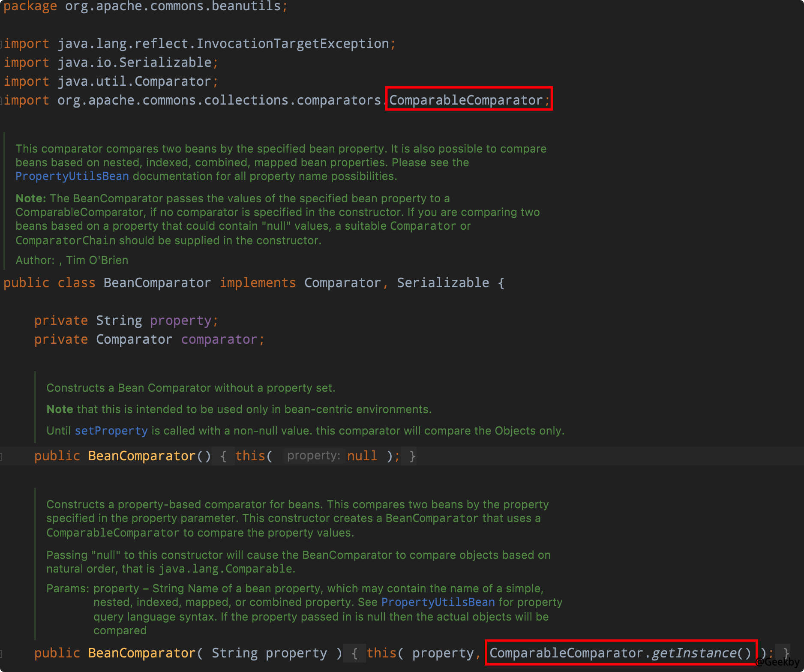
Task: Select the Serializable interface name in the class declaration
Action: pos(442,282)
